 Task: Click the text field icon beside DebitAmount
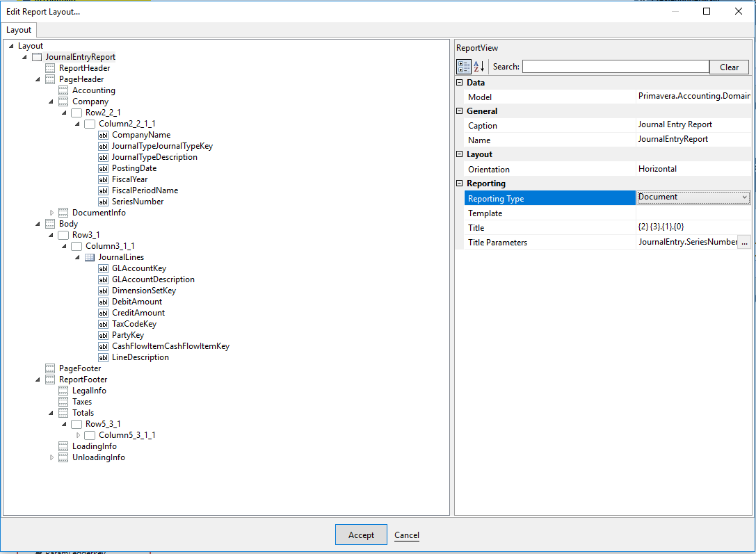pos(103,302)
